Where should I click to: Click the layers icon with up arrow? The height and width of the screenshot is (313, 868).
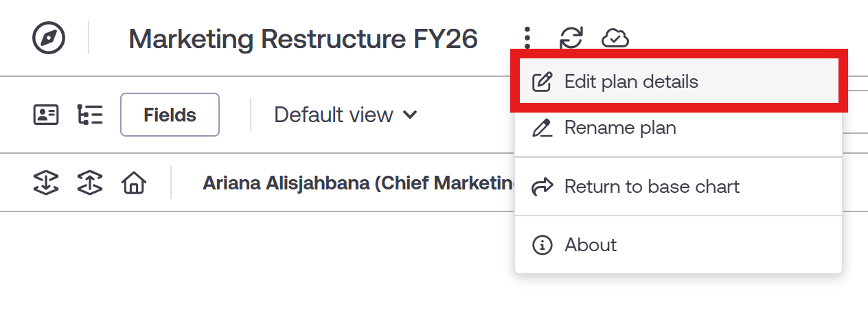point(90,183)
